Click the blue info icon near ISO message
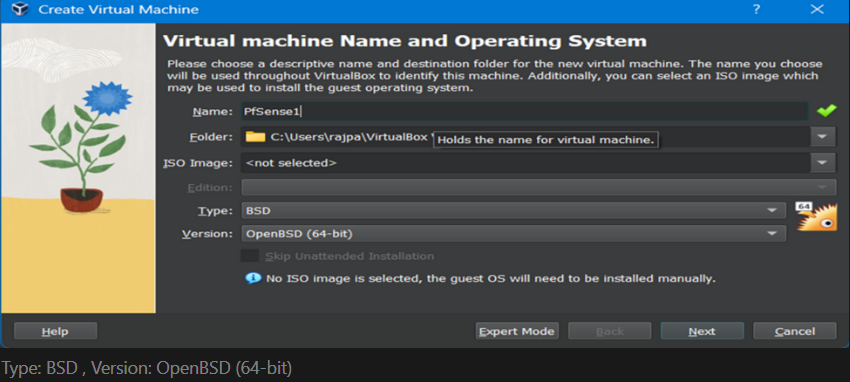Screen dimensions: 850x382 coord(253,279)
